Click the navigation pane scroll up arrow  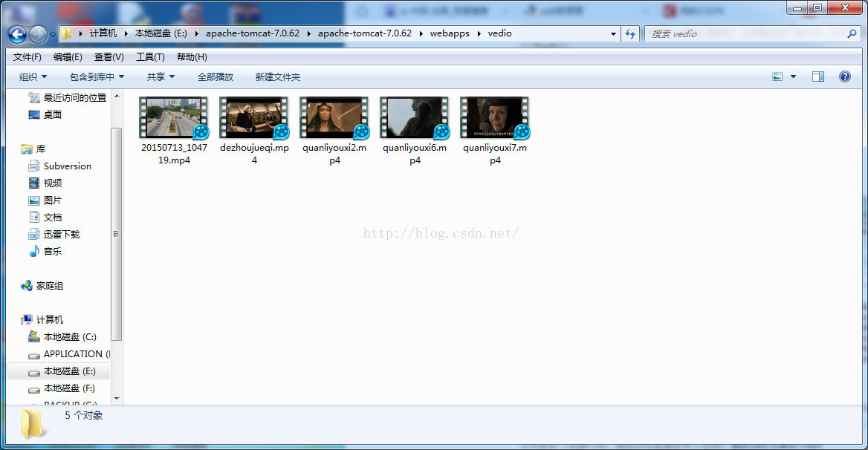116,97
